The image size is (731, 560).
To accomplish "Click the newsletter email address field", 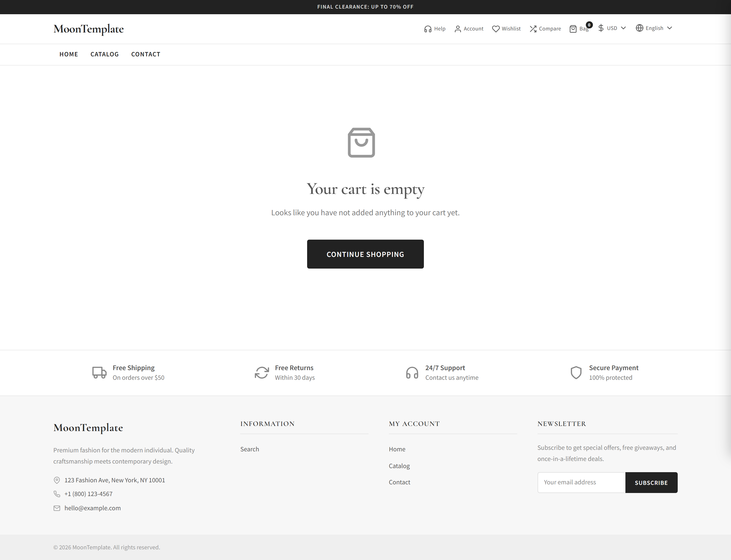I will (x=581, y=482).
